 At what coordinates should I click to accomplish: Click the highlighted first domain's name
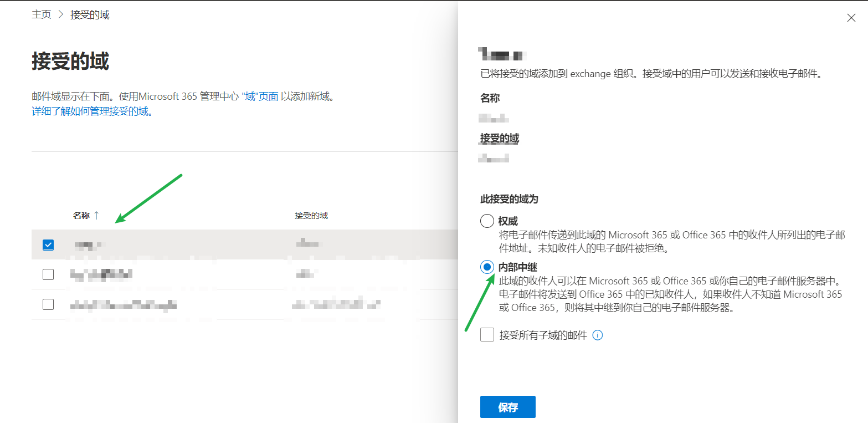click(x=89, y=244)
